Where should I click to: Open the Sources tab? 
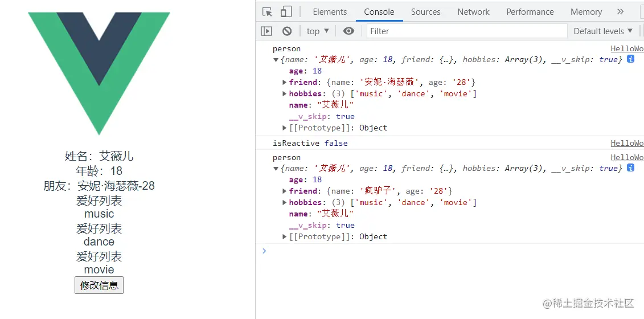[x=425, y=12]
